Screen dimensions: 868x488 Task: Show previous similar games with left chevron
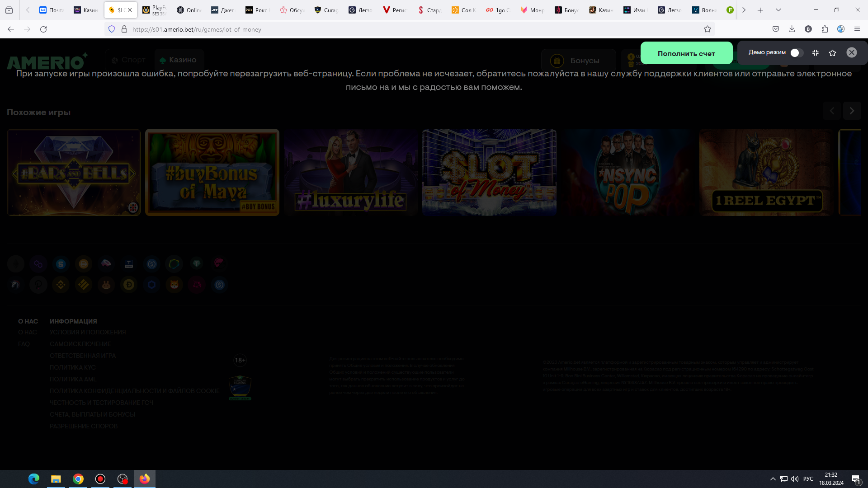point(832,111)
